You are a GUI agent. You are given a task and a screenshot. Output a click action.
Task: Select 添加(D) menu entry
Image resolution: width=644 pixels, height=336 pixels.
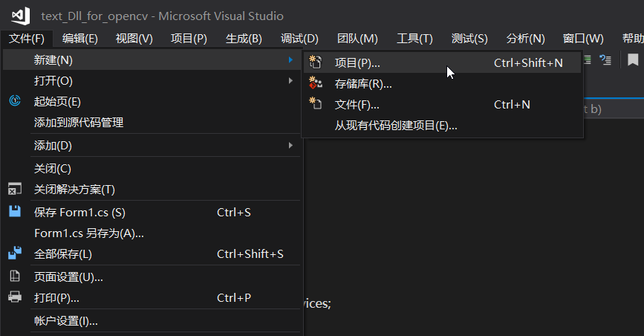tap(152, 146)
